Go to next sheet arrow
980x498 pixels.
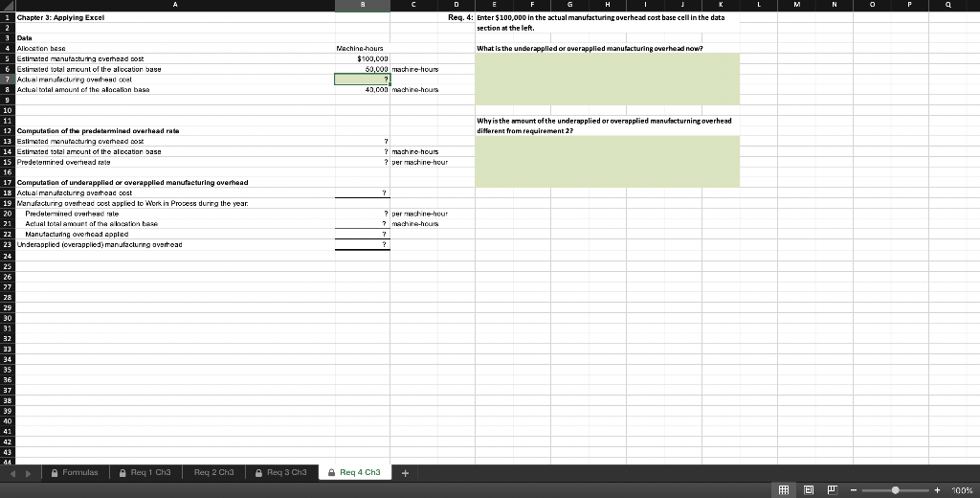click(x=28, y=473)
